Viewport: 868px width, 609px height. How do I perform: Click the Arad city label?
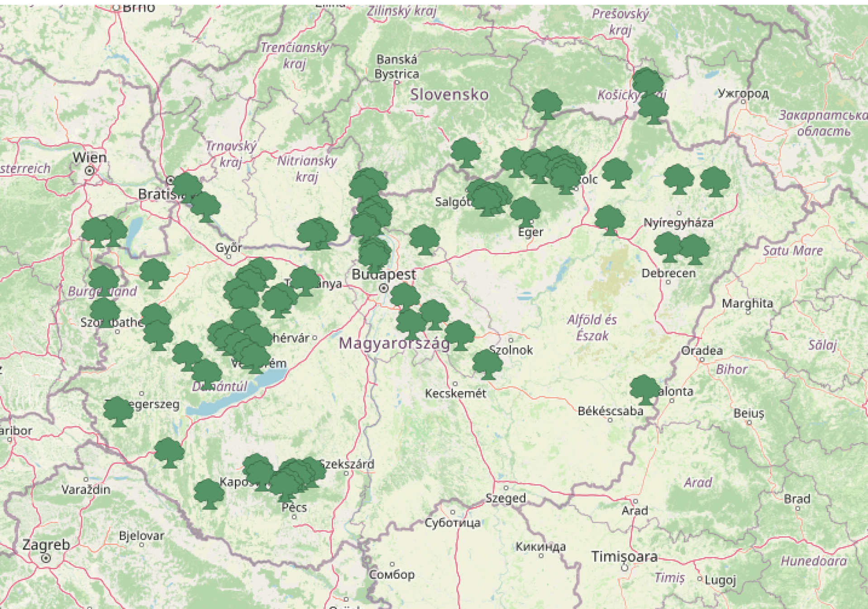634,511
